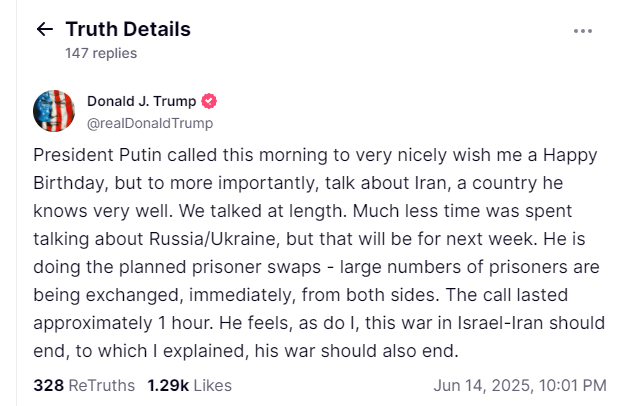The image size is (620, 406).
Task: Click the Truth Details heading
Action: click(x=128, y=29)
